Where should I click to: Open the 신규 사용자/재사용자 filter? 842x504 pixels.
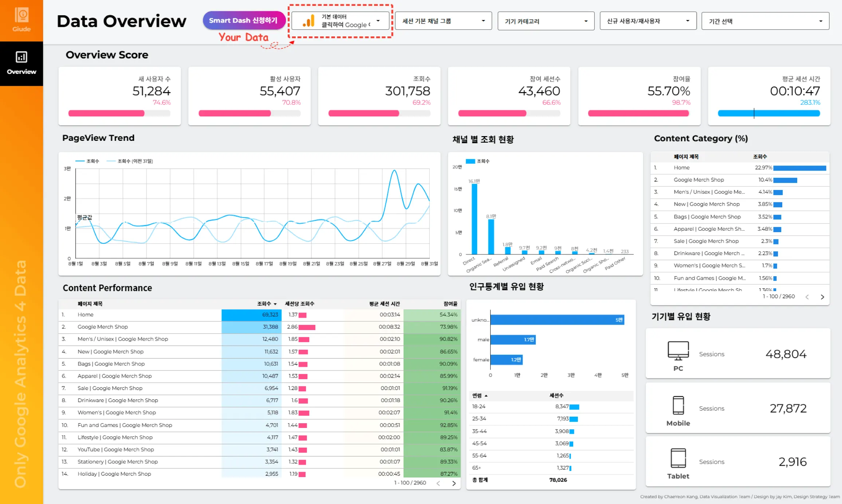pos(648,21)
